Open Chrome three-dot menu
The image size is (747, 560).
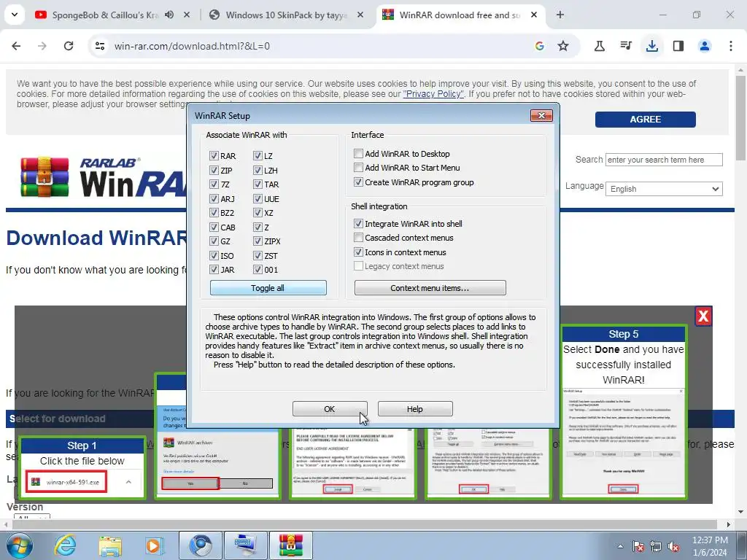pos(731,46)
